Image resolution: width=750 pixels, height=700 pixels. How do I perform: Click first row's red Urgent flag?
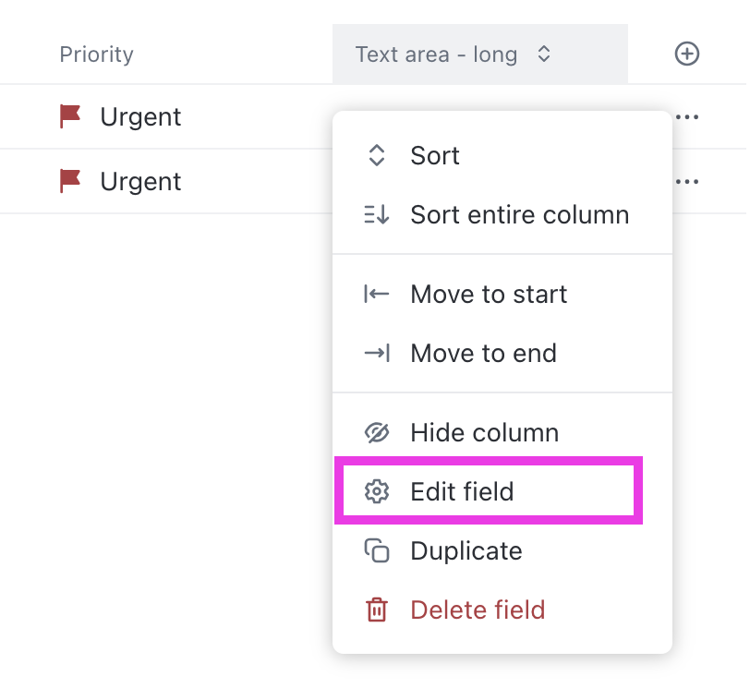tap(70, 116)
